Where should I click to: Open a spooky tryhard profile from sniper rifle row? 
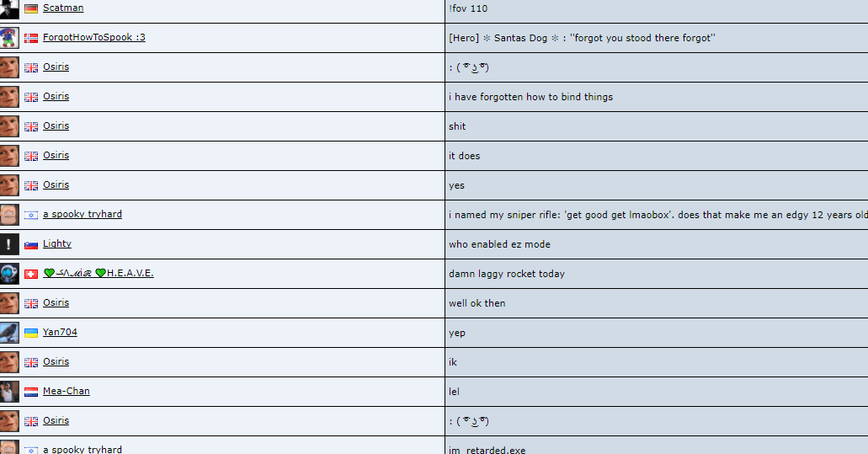(x=83, y=214)
